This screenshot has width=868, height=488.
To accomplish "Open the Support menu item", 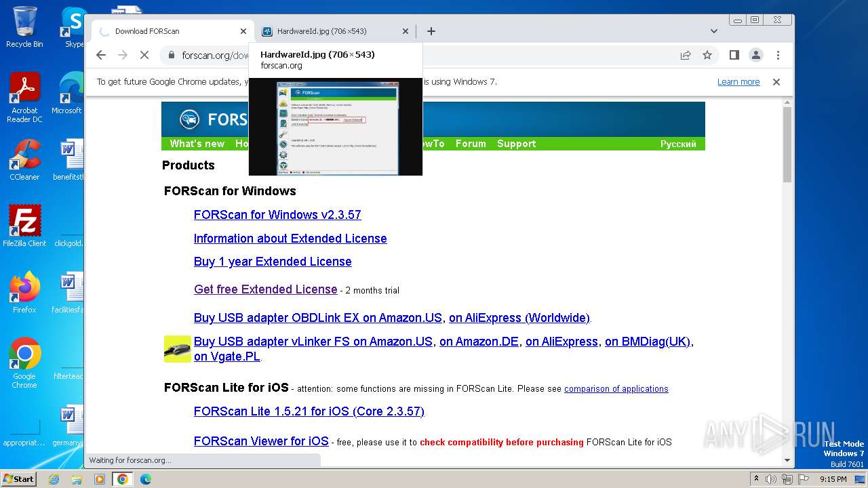I will point(516,144).
